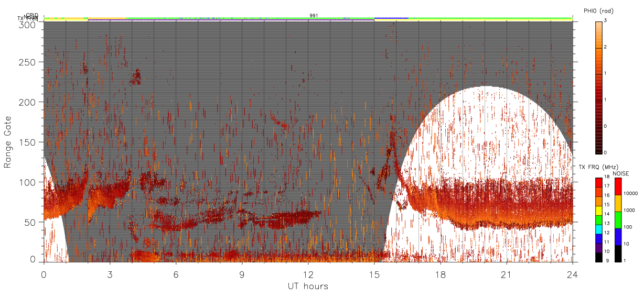The image size is (644, 297).
Task: Select the "1000" NOISE scale label
Action: click(628, 210)
